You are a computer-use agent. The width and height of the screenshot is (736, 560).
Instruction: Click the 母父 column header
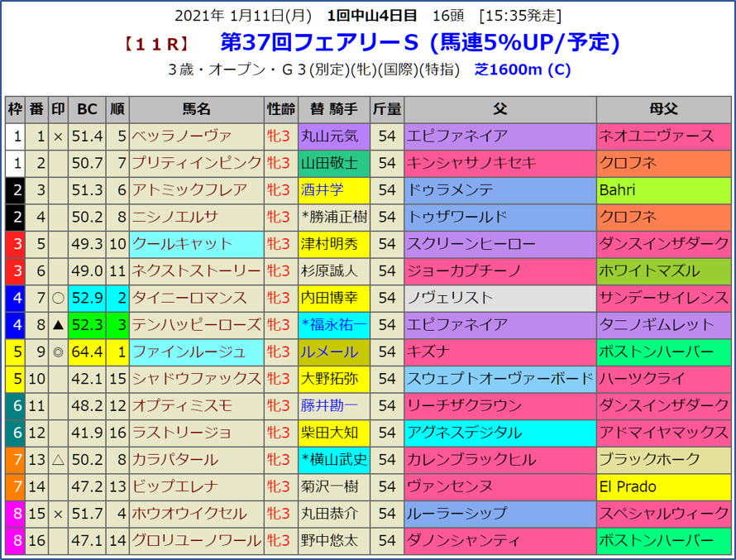pos(663,108)
